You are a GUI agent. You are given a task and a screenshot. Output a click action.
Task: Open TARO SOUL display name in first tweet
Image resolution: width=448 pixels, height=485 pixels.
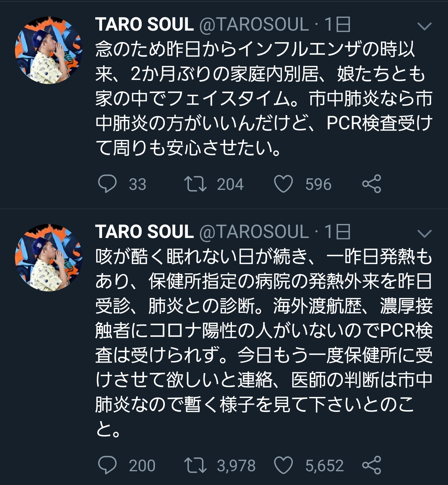[144, 24]
